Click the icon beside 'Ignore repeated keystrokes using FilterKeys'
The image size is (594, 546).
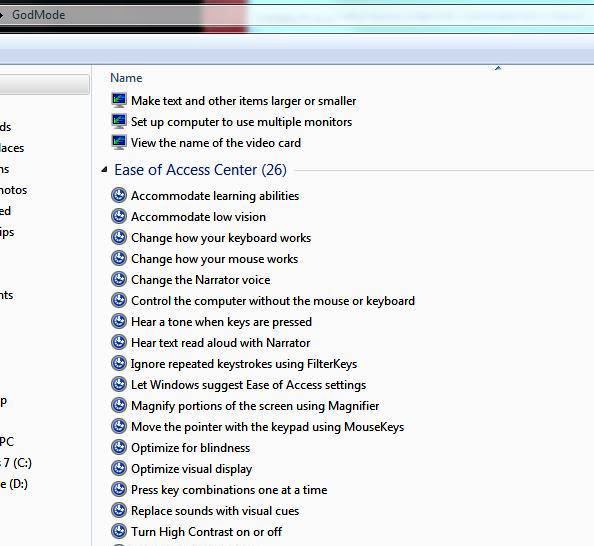pyautogui.click(x=119, y=363)
